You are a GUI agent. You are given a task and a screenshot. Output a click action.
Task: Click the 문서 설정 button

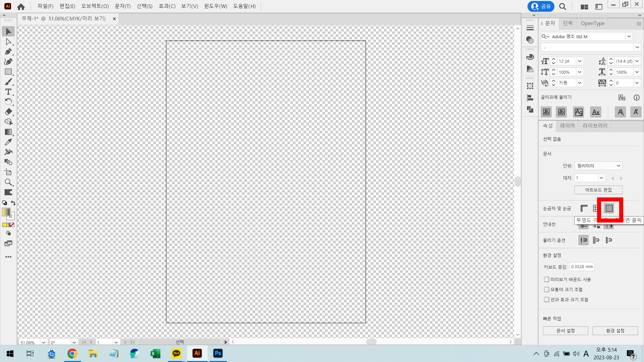pos(566,331)
